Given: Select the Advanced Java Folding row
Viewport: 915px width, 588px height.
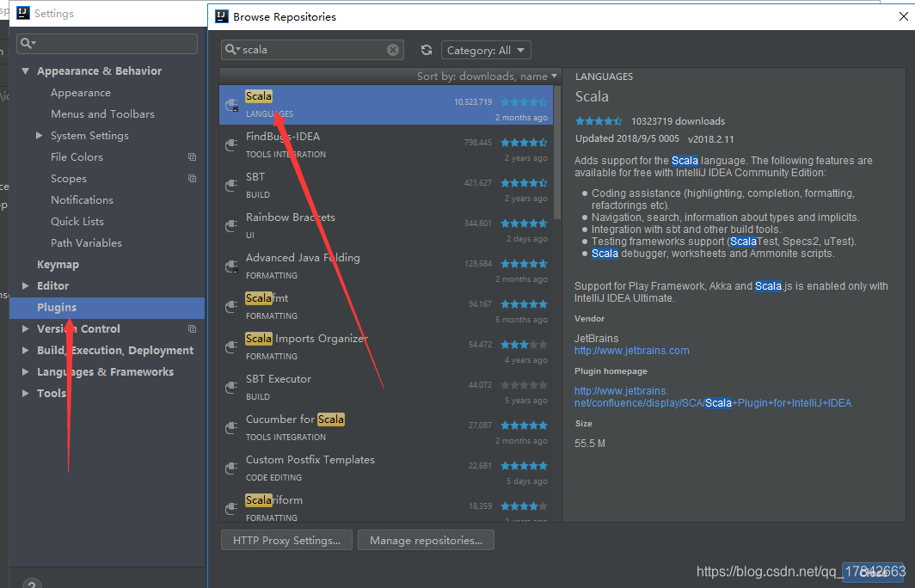Looking at the screenshot, I should click(x=386, y=266).
